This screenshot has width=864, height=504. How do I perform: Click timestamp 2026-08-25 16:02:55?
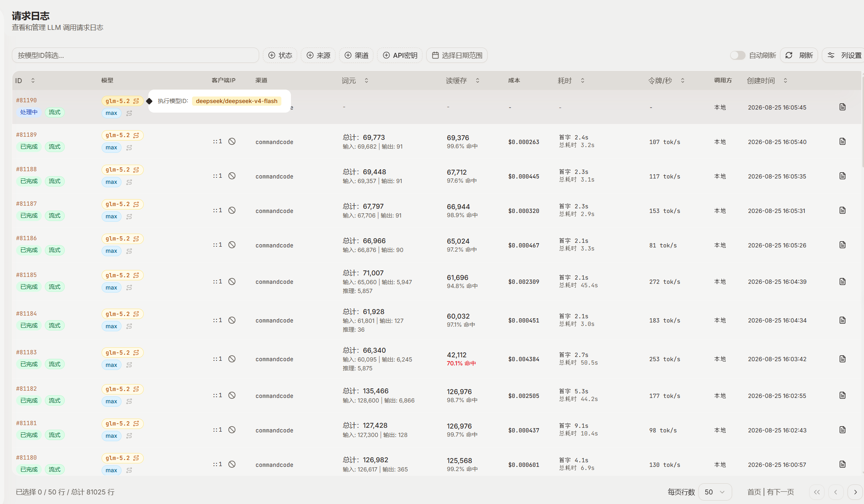[777, 396]
